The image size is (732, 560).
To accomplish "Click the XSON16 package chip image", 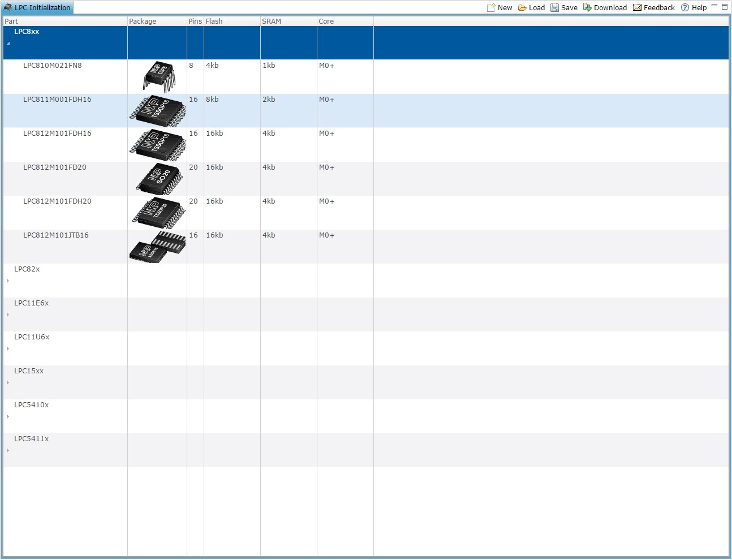I will [157, 247].
